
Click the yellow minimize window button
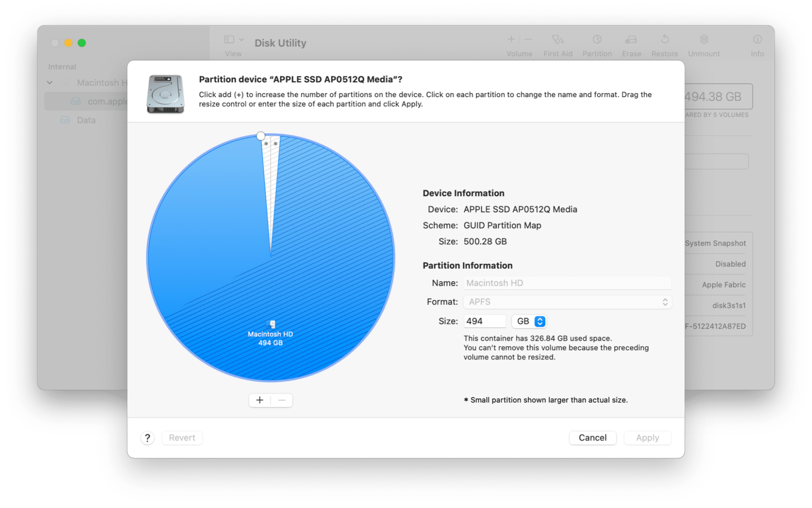point(68,43)
